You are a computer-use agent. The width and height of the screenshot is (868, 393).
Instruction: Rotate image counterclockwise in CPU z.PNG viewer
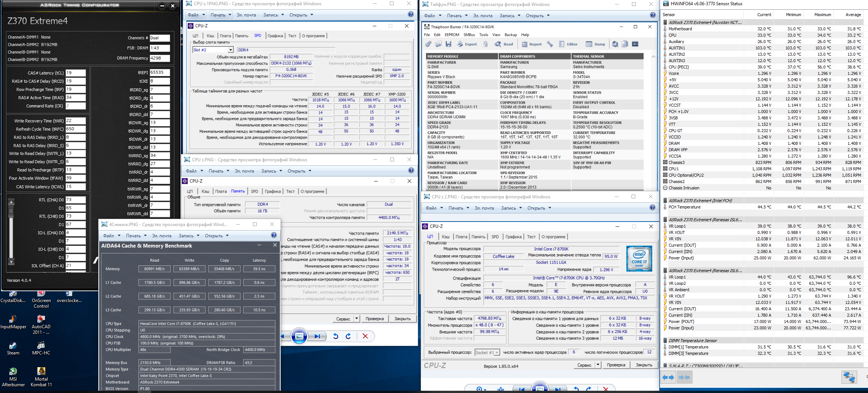(336, 336)
